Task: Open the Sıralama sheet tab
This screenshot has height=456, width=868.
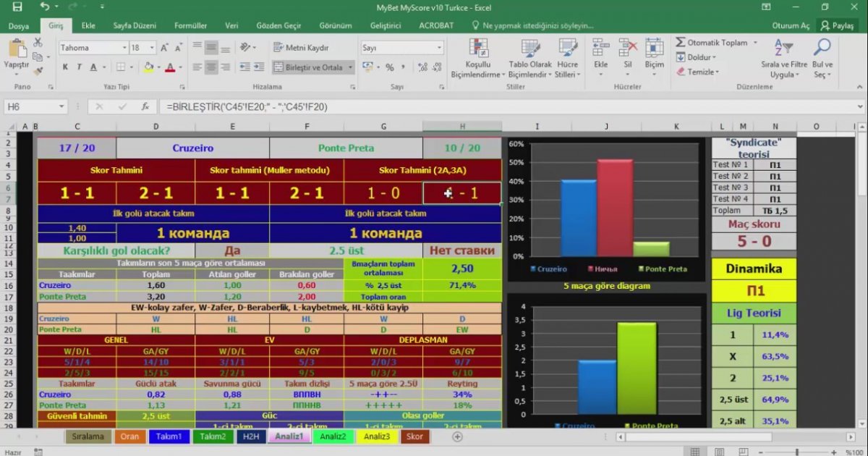Action: (89, 436)
